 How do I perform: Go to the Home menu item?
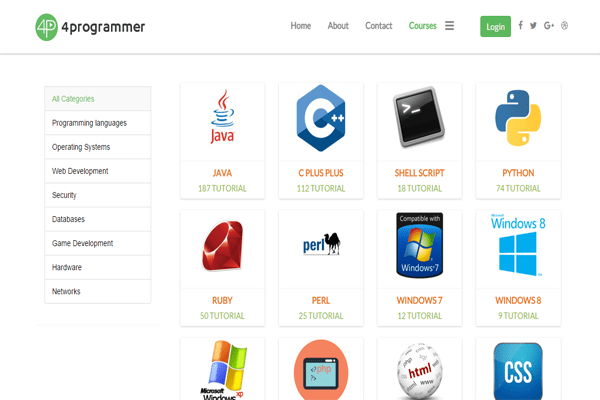click(301, 26)
